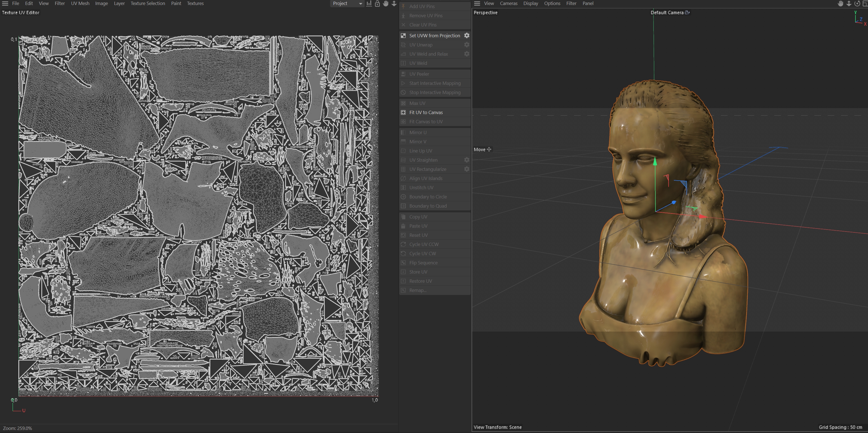Click the Default Camera link icon
The image size is (868, 433).
click(x=687, y=13)
